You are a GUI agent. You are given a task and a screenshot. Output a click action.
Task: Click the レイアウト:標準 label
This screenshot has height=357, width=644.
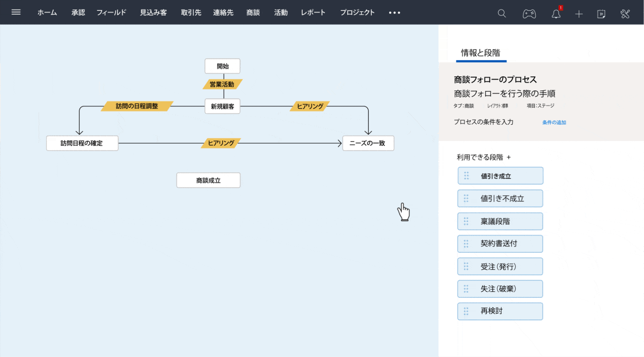coord(497,106)
